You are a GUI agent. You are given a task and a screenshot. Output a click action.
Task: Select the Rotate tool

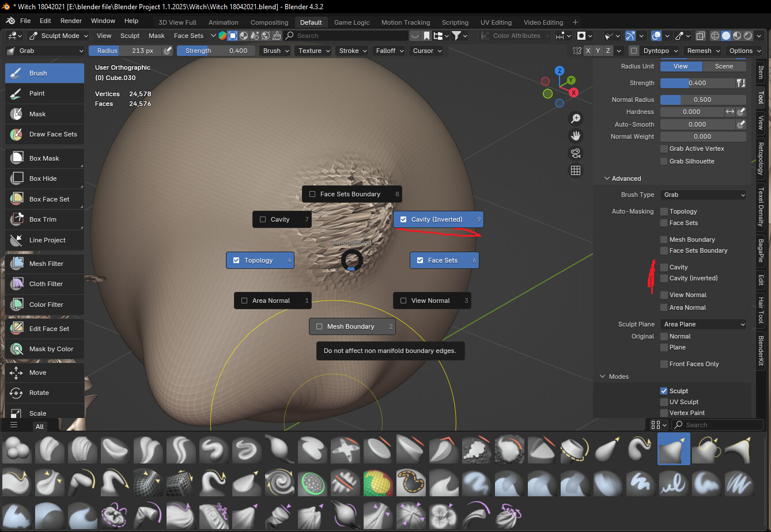tap(45, 393)
